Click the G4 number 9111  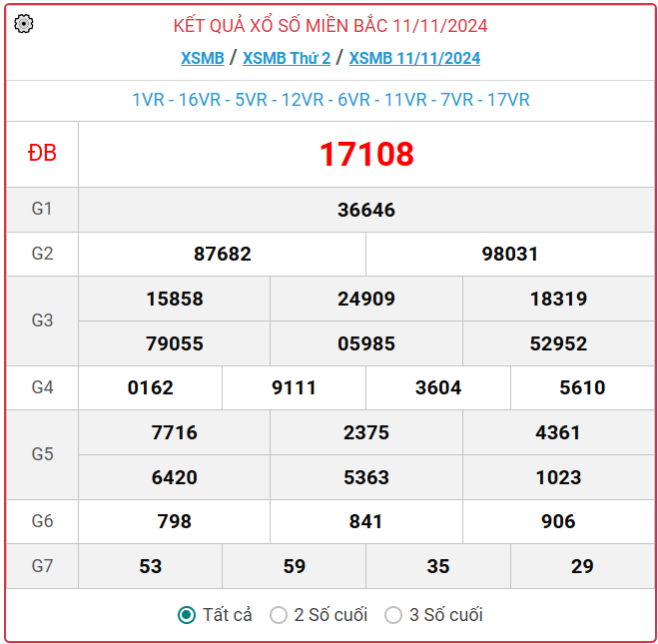tap(294, 387)
